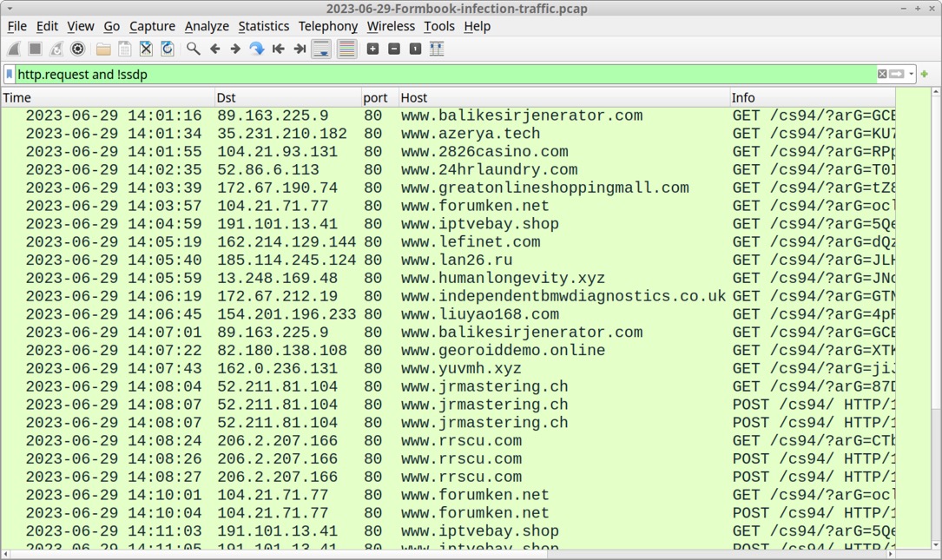The height and width of the screenshot is (560, 942).
Task: Open the Telephony menu
Action: 328,26
